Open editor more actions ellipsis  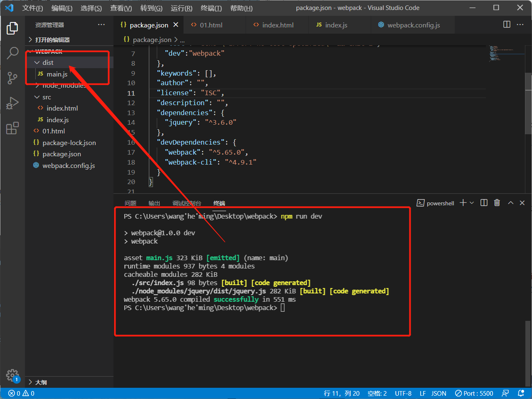[x=520, y=25]
